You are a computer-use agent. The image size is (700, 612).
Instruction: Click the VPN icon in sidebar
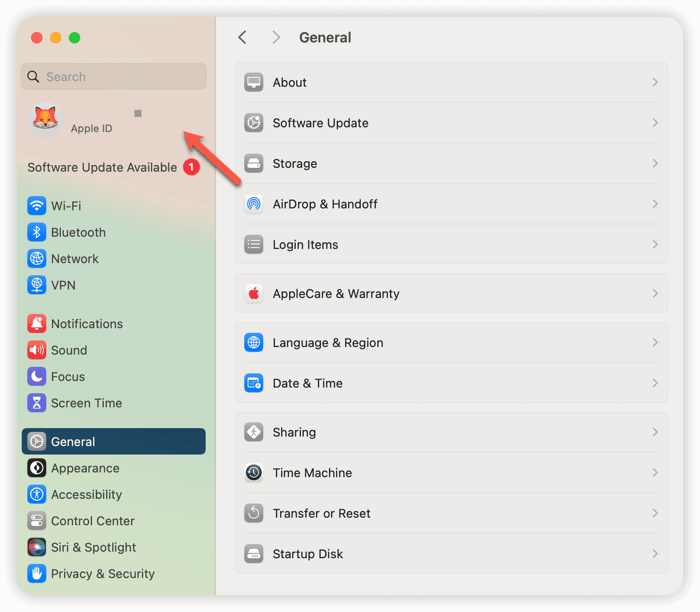[37, 285]
